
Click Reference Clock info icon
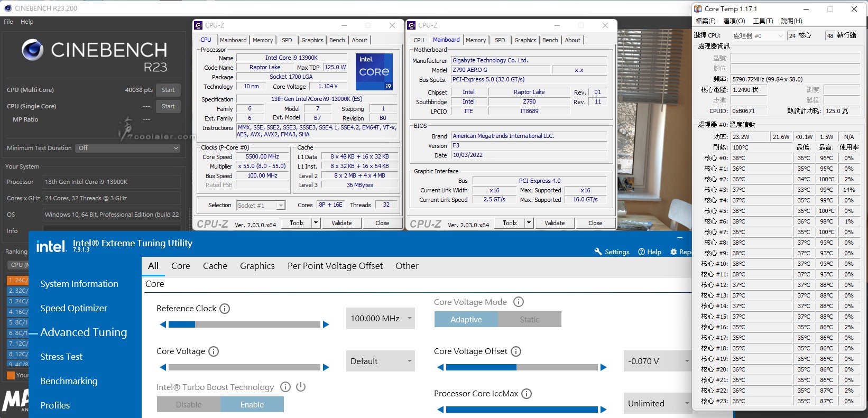(x=225, y=309)
